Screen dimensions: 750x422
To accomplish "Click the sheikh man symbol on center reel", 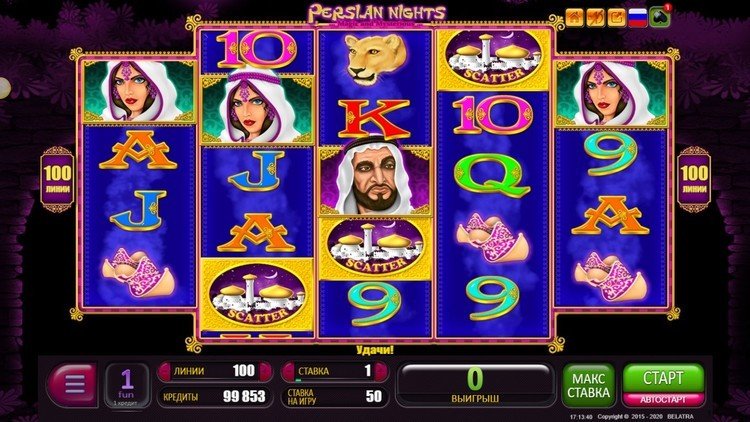I will tap(375, 181).
